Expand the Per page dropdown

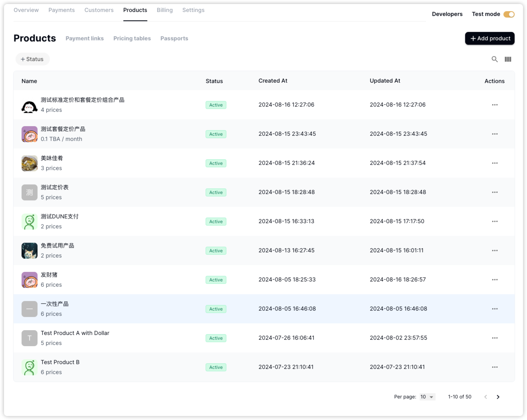[427, 397]
